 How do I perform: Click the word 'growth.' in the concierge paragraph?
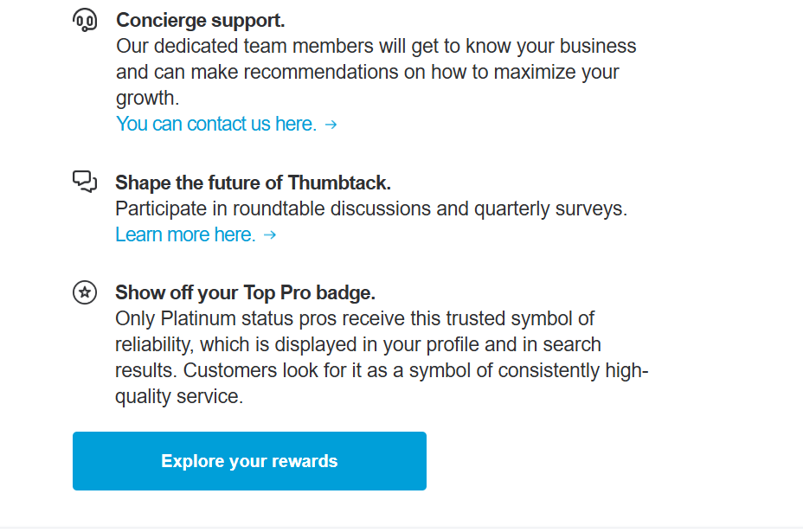(x=148, y=98)
